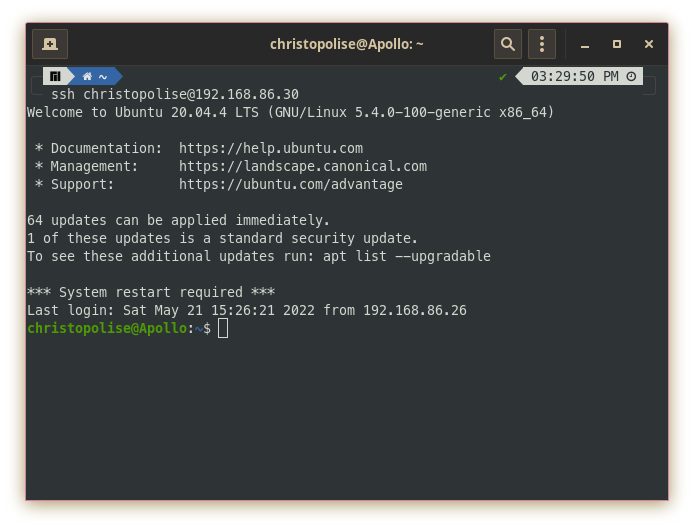The height and width of the screenshot is (529, 694).
Task: Open the ubuntu.com/advantage support link
Action: [x=291, y=184]
